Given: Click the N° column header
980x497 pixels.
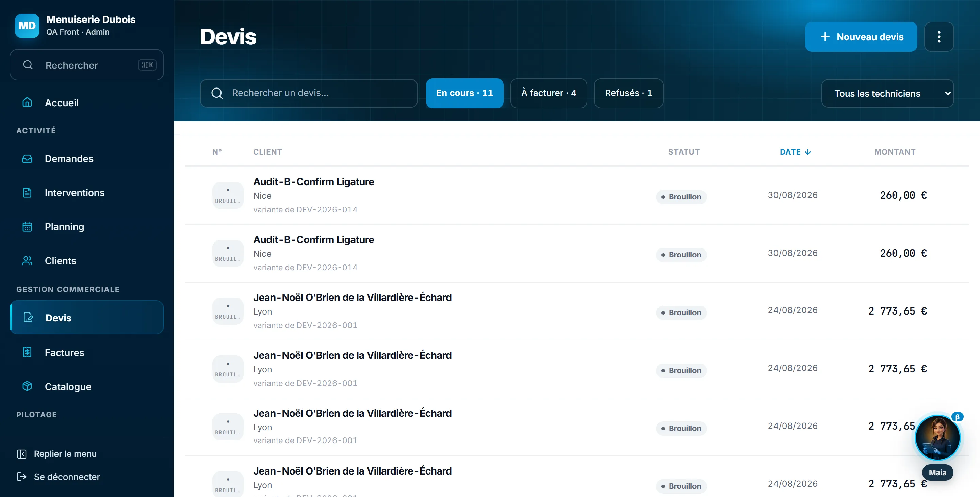Looking at the screenshot, I should click(217, 152).
